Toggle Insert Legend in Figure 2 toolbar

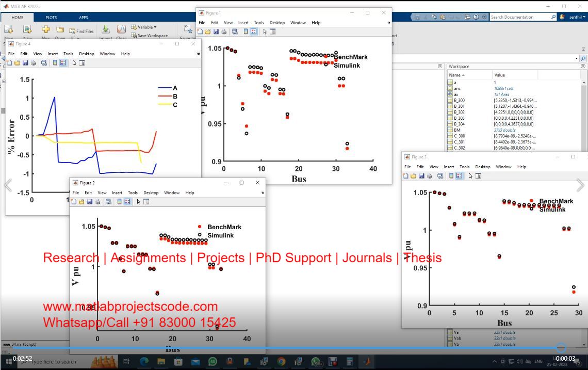click(x=127, y=202)
